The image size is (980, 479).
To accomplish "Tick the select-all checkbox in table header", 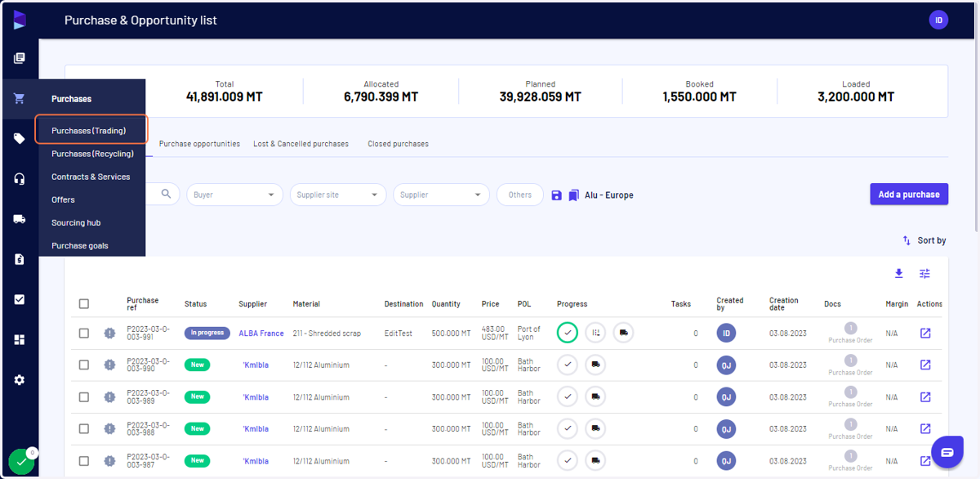I will (84, 304).
